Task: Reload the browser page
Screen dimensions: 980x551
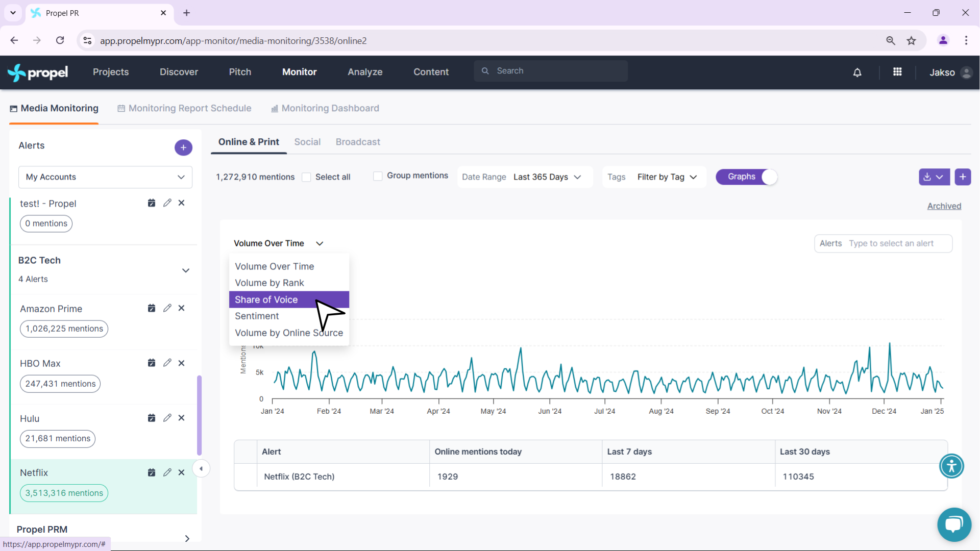Action: point(60,40)
